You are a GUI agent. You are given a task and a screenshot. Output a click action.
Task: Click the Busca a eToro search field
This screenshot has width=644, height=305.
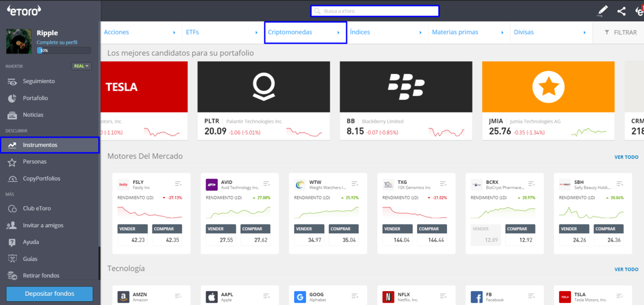click(x=375, y=11)
